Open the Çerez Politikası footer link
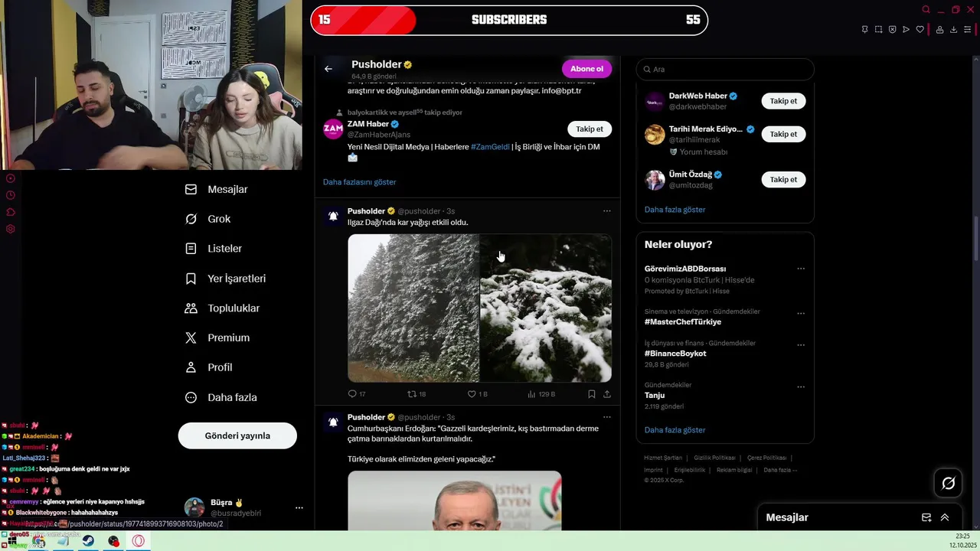Image resolution: width=980 pixels, height=551 pixels. click(766, 458)
